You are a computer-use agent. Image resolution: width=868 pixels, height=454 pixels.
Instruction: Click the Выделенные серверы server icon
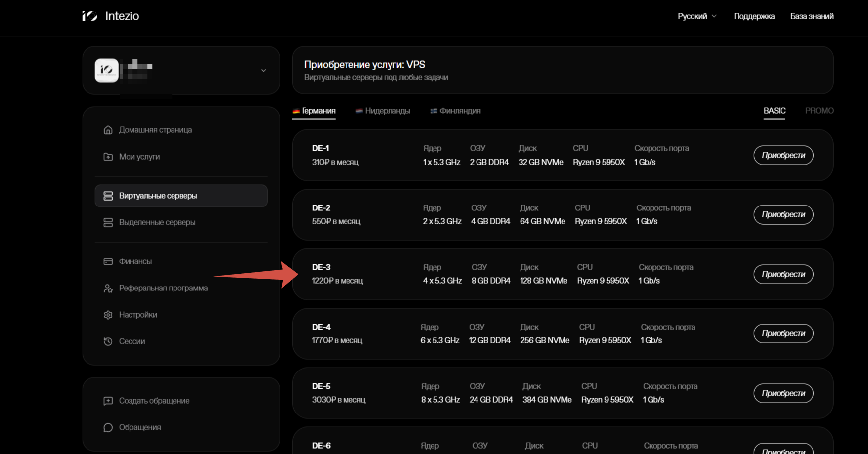(108, 222)
